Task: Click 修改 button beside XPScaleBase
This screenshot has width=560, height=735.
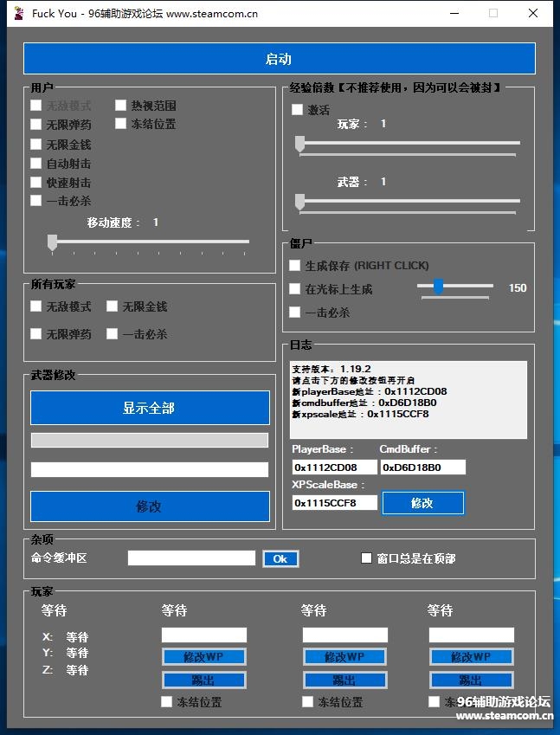Action: point(423,503)
